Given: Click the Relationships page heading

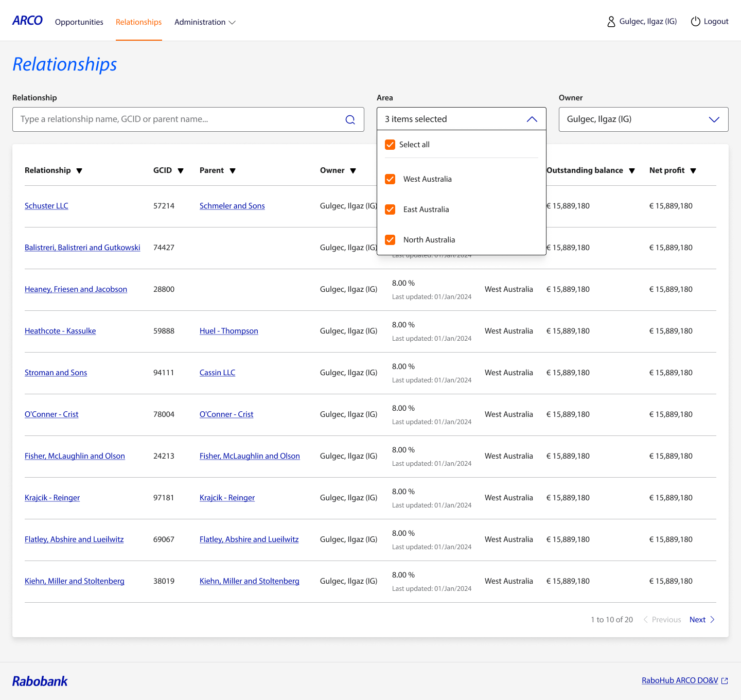Looking at the screenshot, I should coord(65,64).
